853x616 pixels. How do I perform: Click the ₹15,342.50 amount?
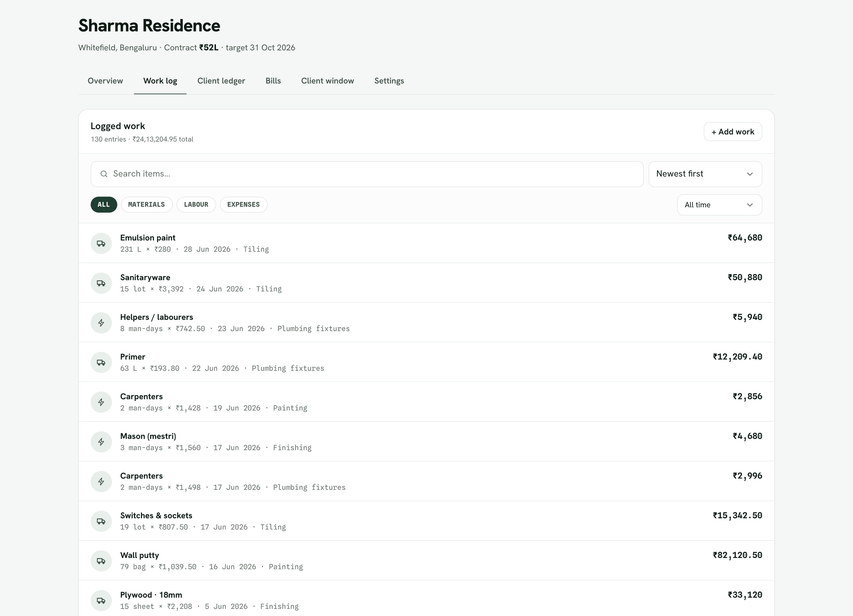pyautogui.click(x=737, y=516)
